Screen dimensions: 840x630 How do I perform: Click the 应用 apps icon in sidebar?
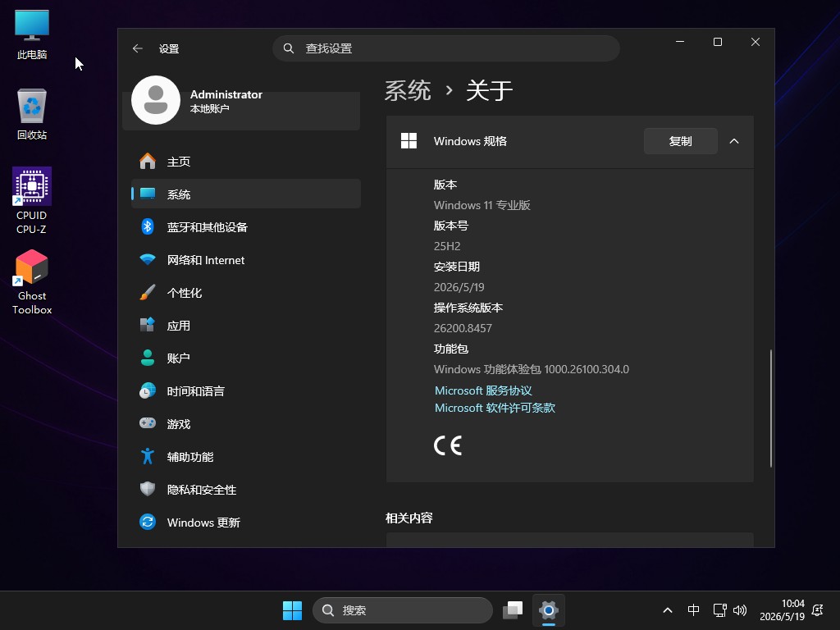[148, 325]
